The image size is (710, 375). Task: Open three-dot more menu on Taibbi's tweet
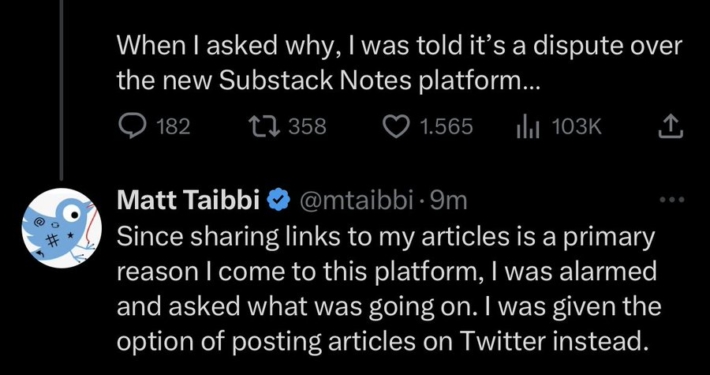tap(672, 199)
